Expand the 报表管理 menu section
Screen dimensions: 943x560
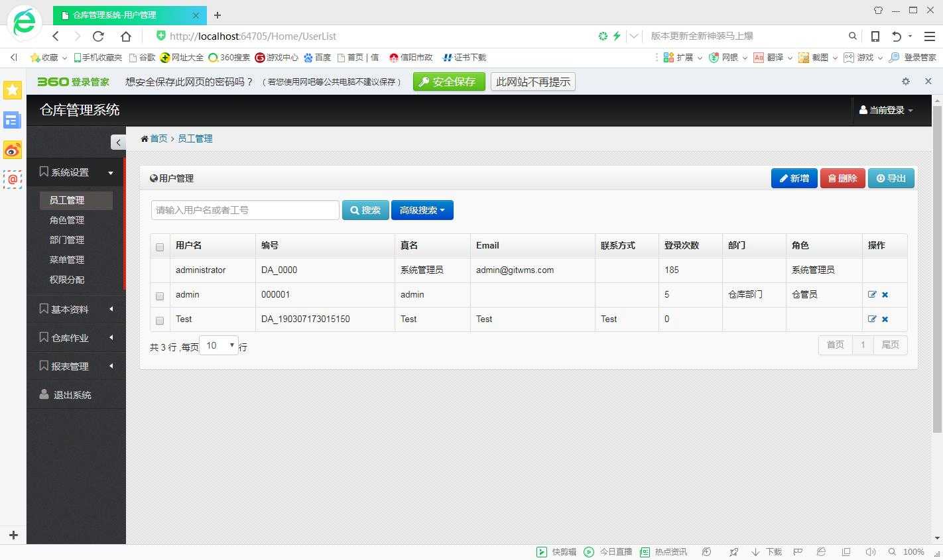(x=76, y=366)
